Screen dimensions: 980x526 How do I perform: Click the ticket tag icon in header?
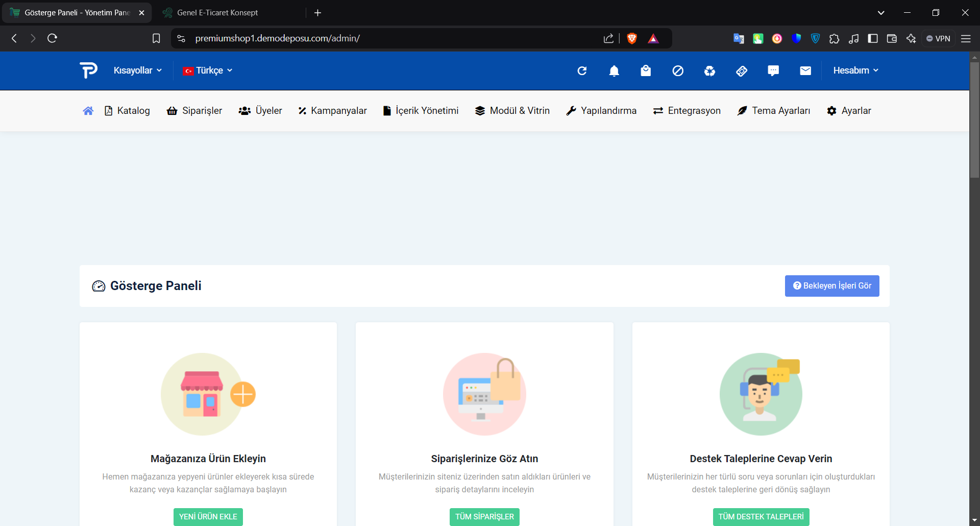click(x=742, y=71)
